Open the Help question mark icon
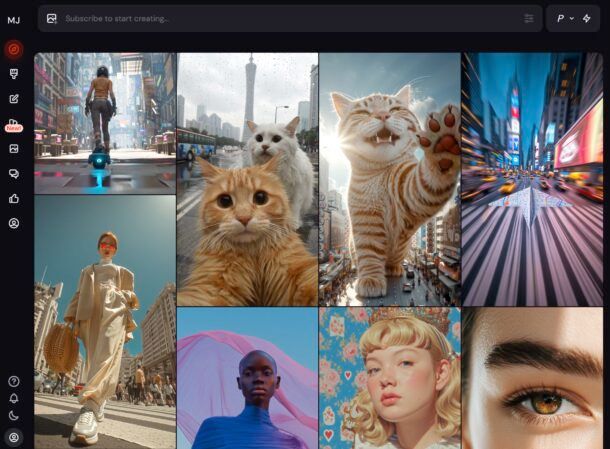The height and width of the screenshot is (449, 610). click(x=14, y=381)
